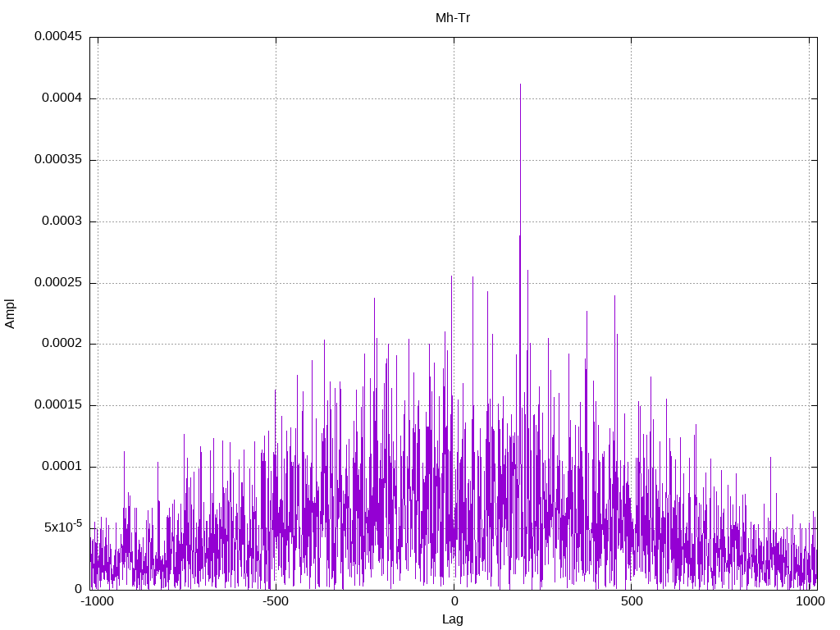The image size is (840, 630).
Task: Click x-axis tick label -1000
Action: coord(97,601)
